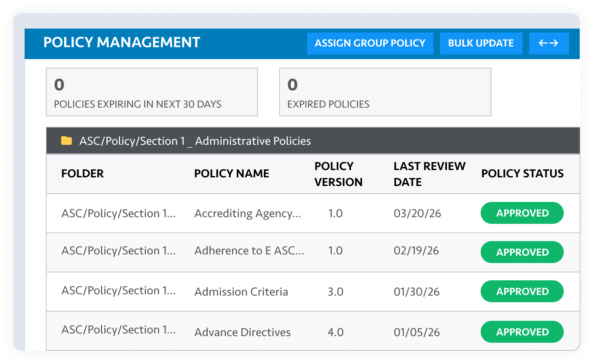
Task: Click the yellow folder icon in section header
Action: click(66, 141)
